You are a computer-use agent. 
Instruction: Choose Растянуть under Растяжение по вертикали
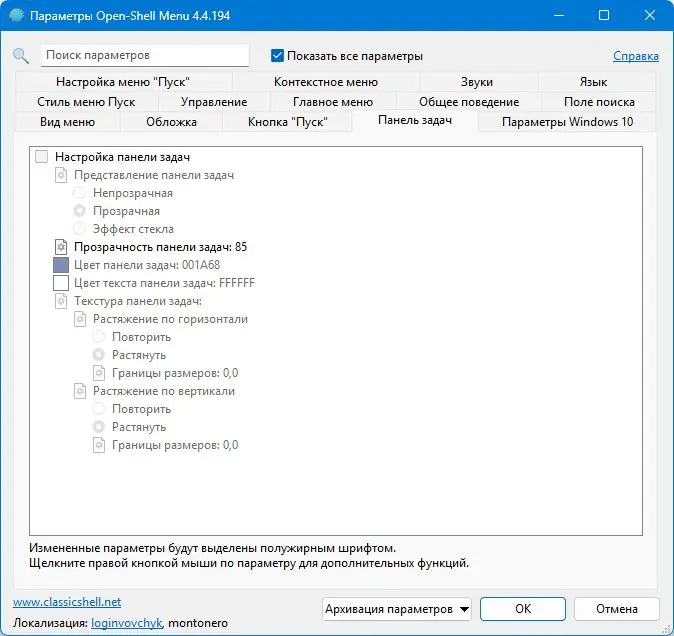pos(98,427)
